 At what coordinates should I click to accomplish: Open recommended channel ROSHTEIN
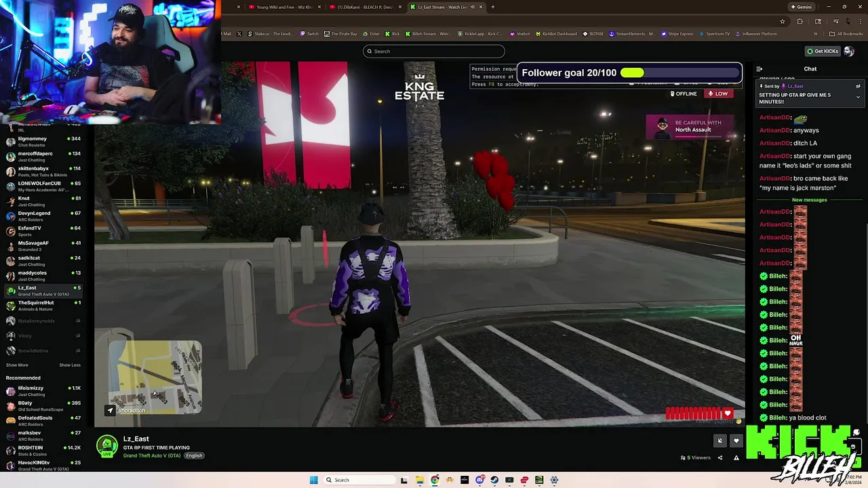click(44, 451)
